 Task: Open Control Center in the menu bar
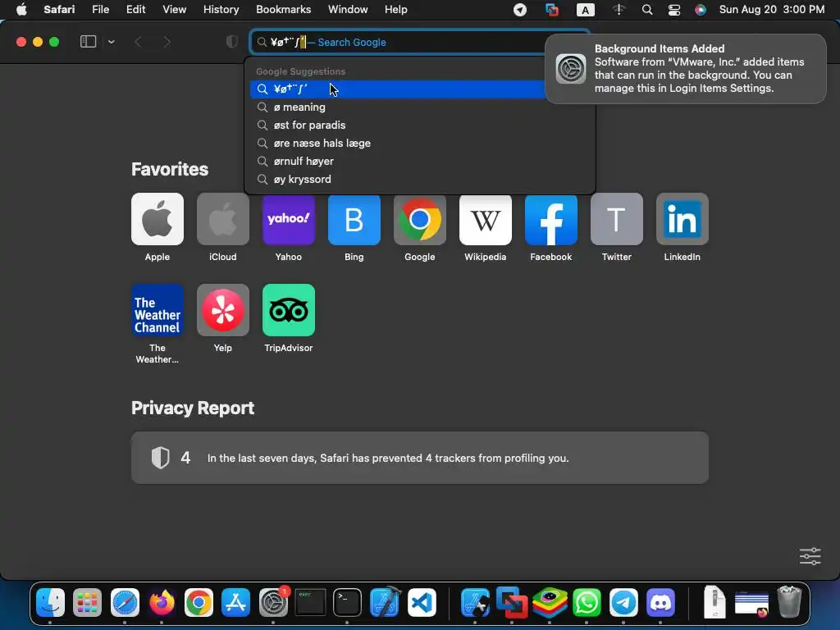674,10
